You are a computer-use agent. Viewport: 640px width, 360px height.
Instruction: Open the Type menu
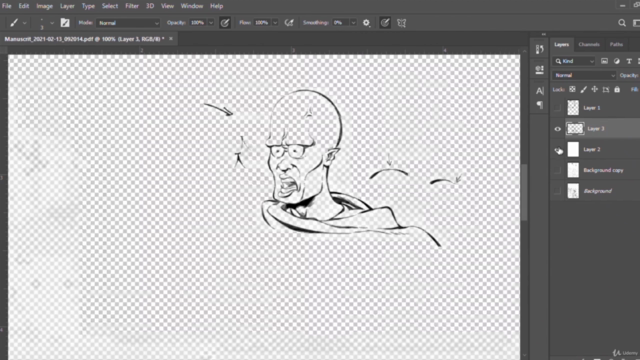click(x=88, y=6)
